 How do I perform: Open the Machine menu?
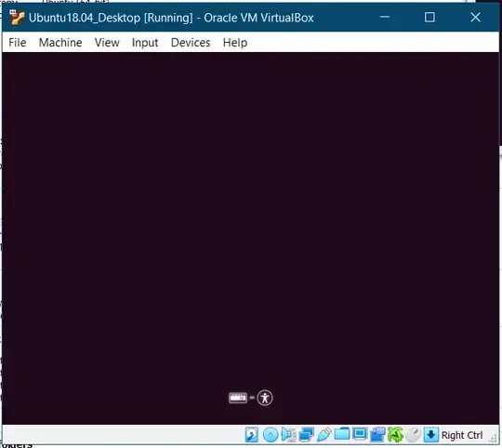click(x=60, y=43)
